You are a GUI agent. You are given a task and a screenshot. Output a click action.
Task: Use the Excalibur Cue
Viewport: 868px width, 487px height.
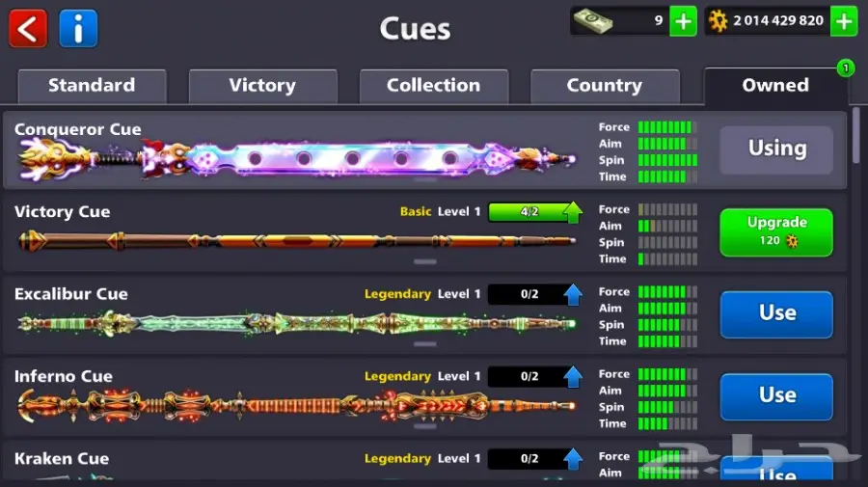tap(776, 313)
